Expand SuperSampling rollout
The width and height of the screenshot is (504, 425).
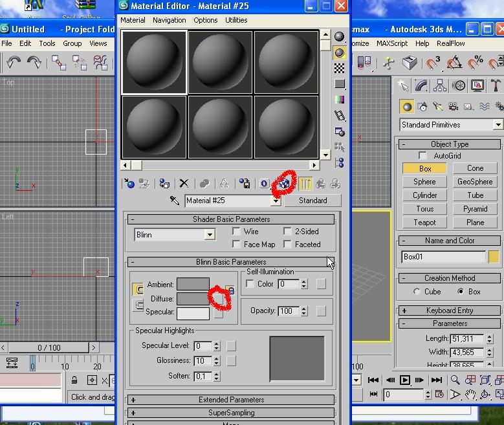[231, 413]
